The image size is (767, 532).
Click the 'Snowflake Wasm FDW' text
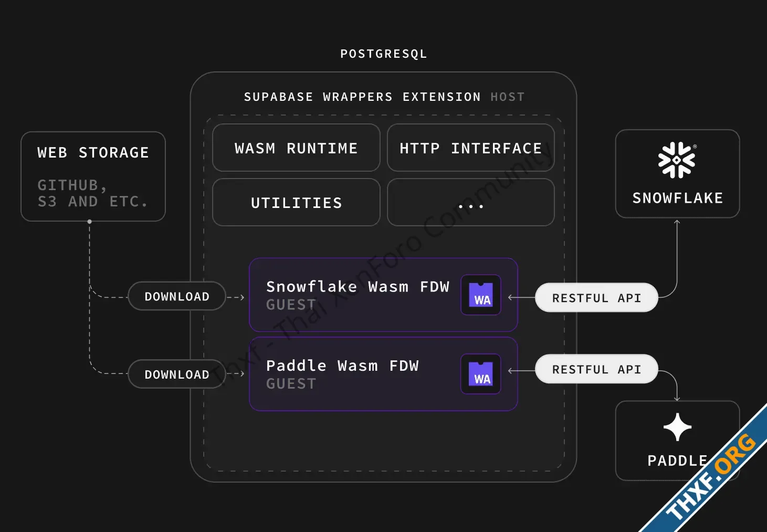tap(358, 287)
